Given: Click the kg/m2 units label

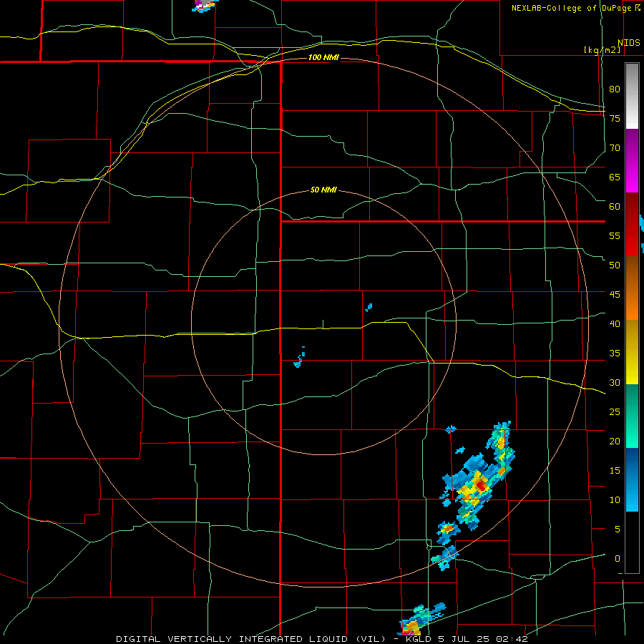Looking at the screenshot, I should (x=602, y=50).
